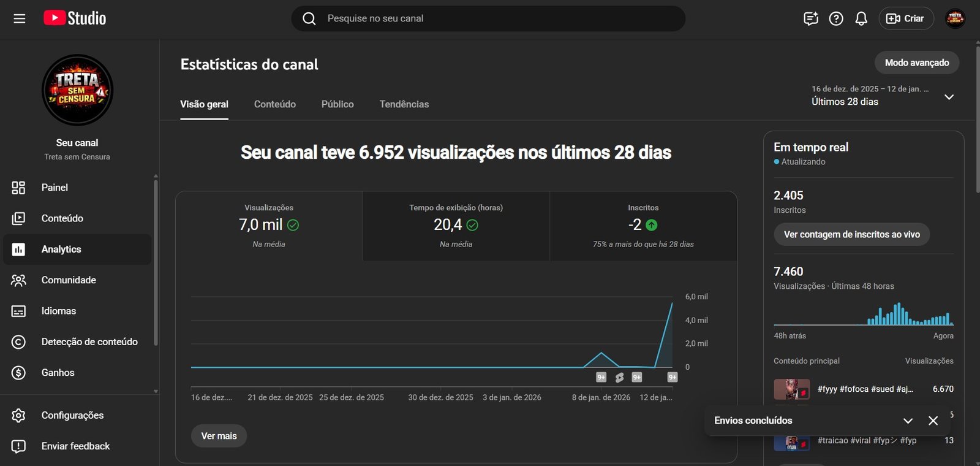Image resolution: width=980 pixels, height=466 pixels.
Task: Switch to the analytics Conteúdo tab
Action: (x=275, y=104)
